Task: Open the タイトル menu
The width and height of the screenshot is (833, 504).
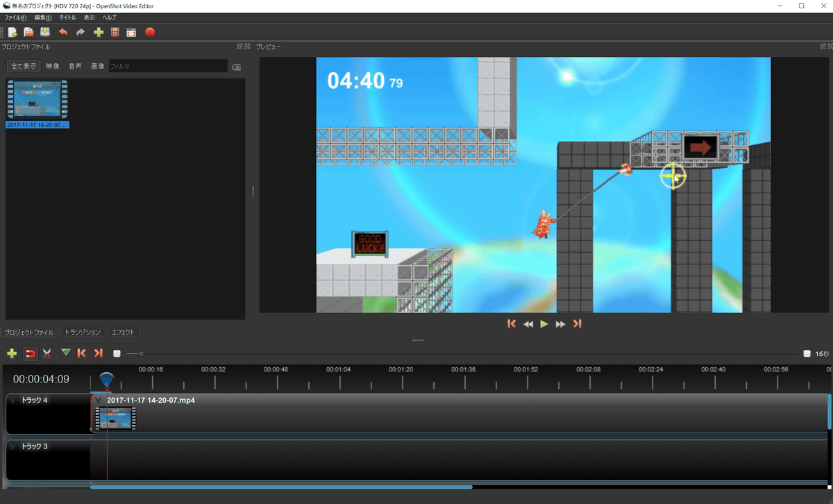Action: (x=68, y=17)
